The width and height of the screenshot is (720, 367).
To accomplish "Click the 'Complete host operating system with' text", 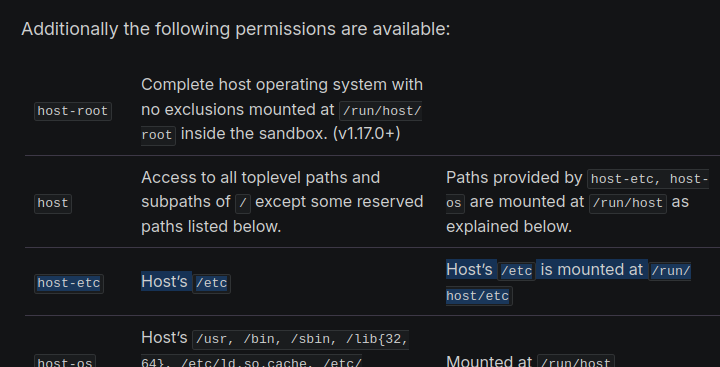I will click(x=282, y=85).
